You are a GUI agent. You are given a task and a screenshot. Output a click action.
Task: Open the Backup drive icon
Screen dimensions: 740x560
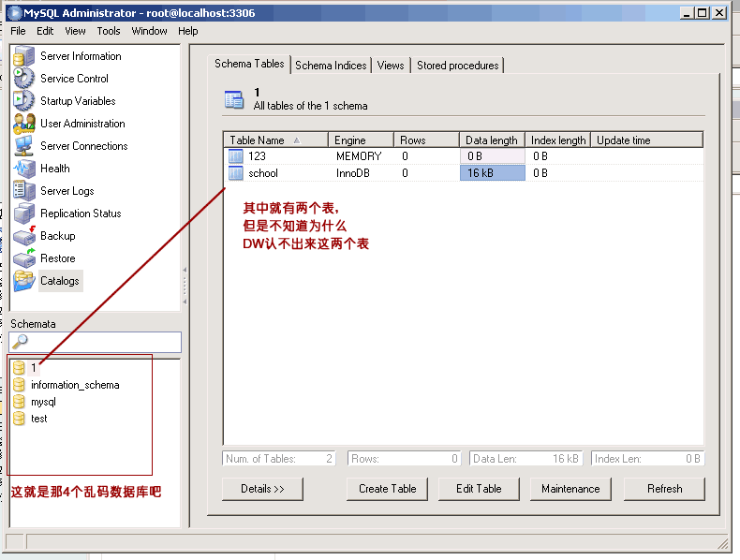pyautogui.click(x=24, y=236)
